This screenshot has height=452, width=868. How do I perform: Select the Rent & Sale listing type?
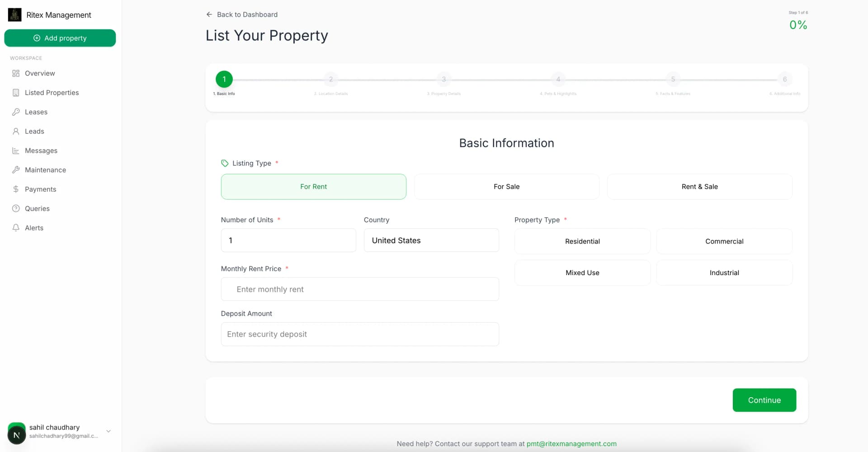699,186
